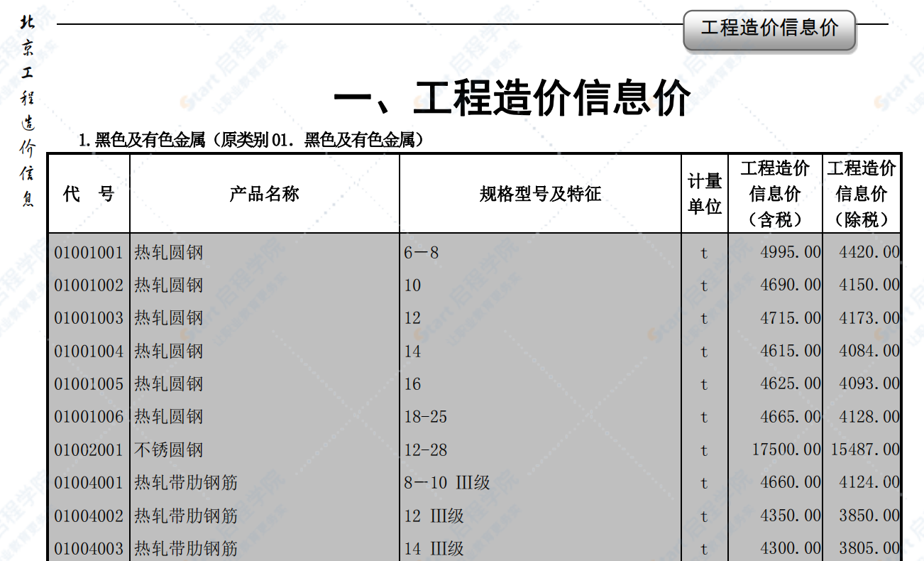Click tax-included price 4350.00

(x=791, y=516)
